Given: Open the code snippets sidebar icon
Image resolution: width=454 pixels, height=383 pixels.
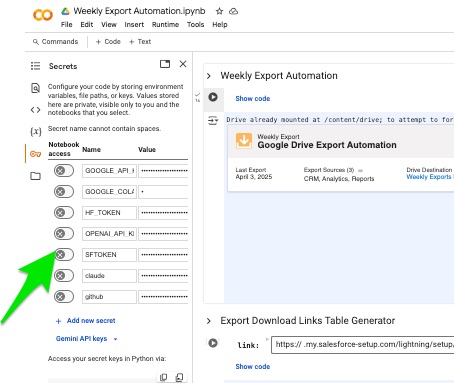Looking at the screenshot, I should coord(35,110).
